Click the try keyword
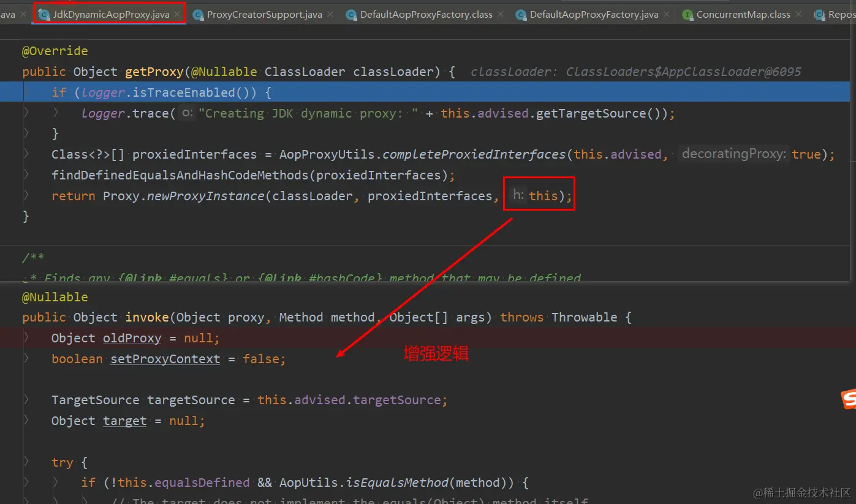This screenshot has height=504, width=856. point(62,462)
